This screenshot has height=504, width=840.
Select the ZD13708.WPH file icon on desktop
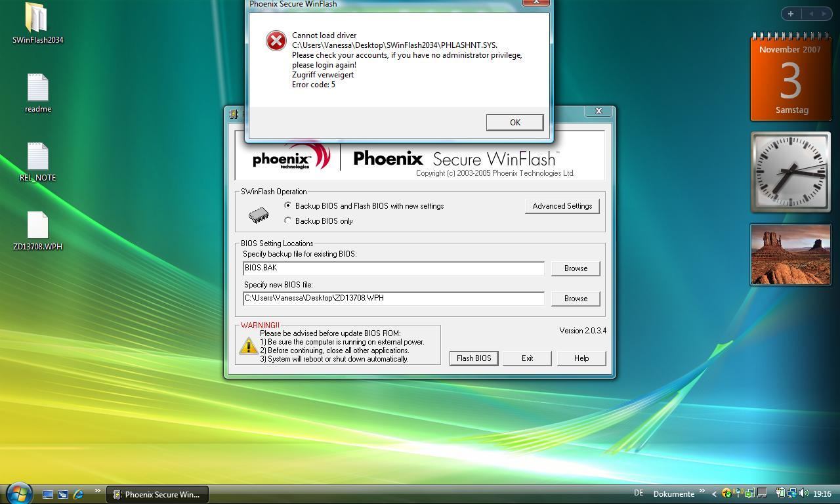pyautogui.click(x=37, y=225)
